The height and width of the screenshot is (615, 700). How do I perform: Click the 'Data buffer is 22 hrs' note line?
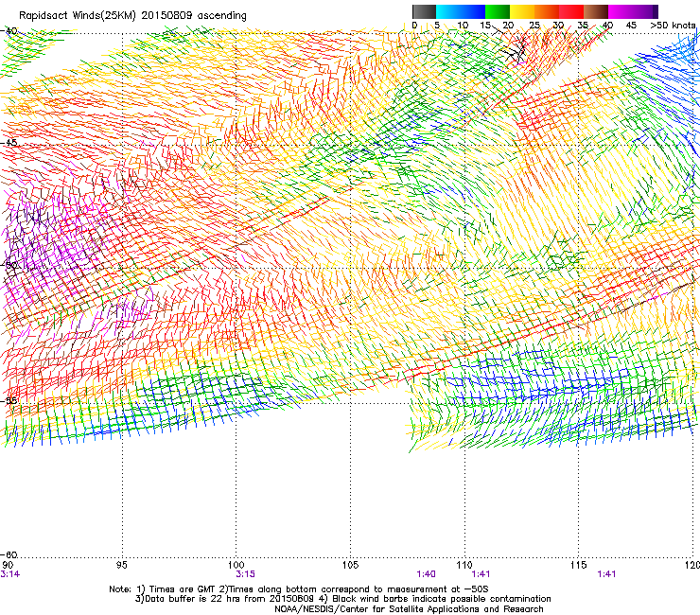342,599
